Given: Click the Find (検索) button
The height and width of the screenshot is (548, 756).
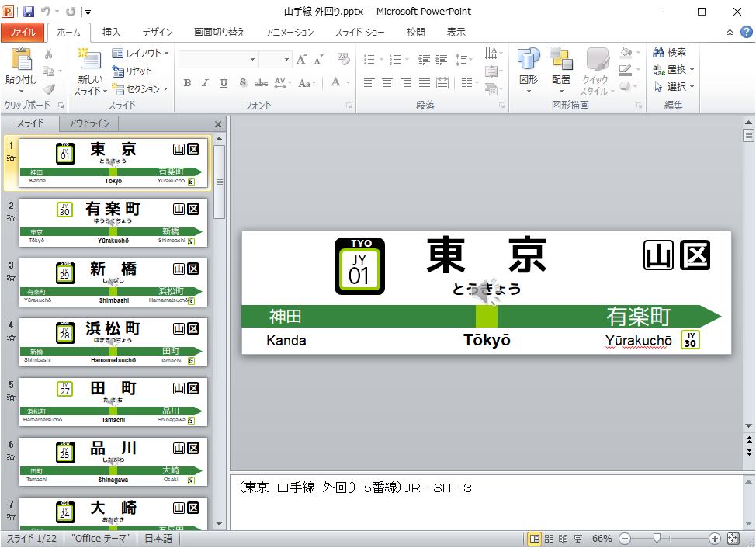Looking at the screenshot, I should pos(669,53).
